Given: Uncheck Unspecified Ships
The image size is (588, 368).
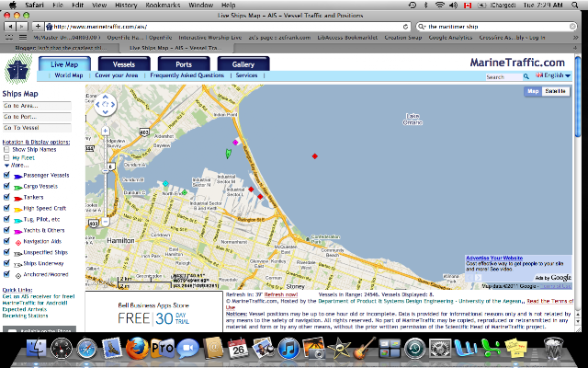Looking at the screenshot, I should click(6, 252).
